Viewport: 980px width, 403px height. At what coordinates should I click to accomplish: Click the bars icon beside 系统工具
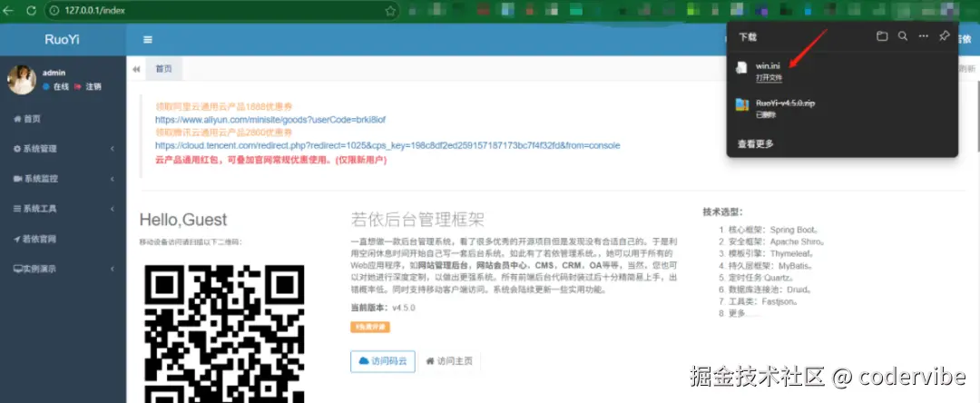(x=17, y=209)
